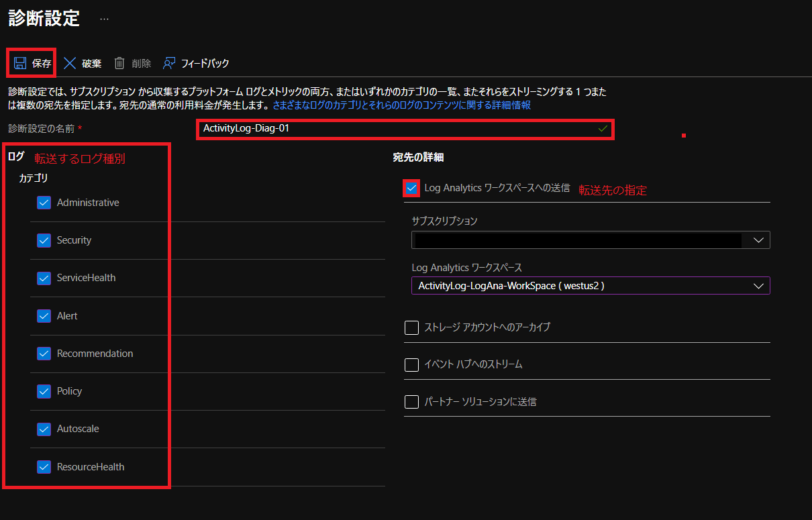The image size is (812, 520).
Task: Click the 削除 label in the toolbar
Action: (x=141, y=64)
